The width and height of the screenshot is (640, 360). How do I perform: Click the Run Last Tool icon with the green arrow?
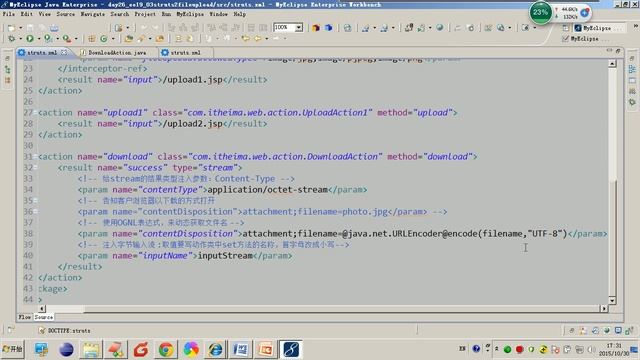(x=48, y=38)
